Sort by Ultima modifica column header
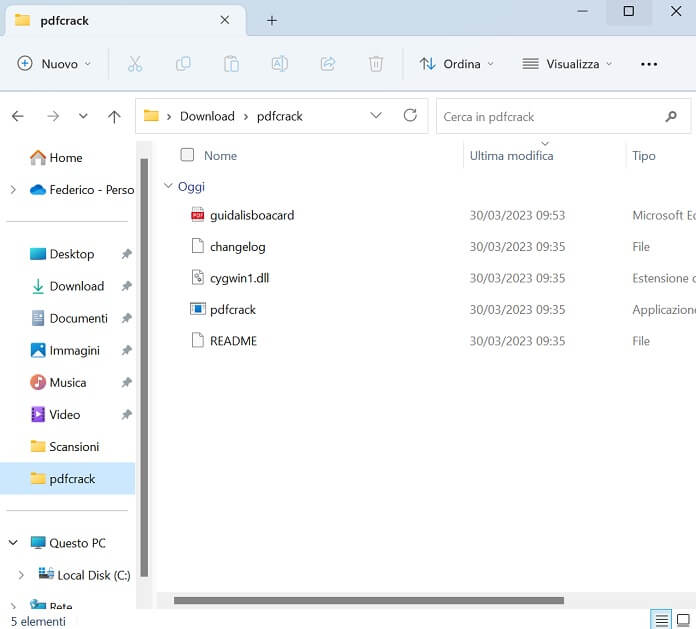 coord(511,156)
